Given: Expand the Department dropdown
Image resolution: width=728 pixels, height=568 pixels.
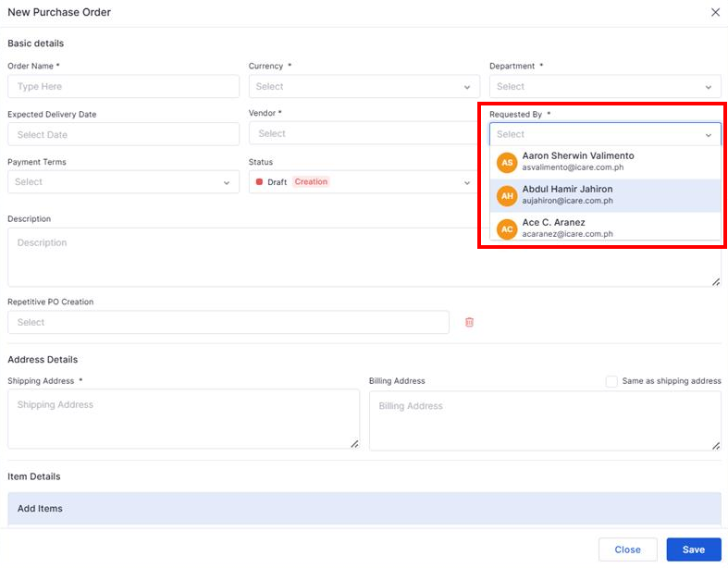Looking at the screenshot, I should coord(604,87).
